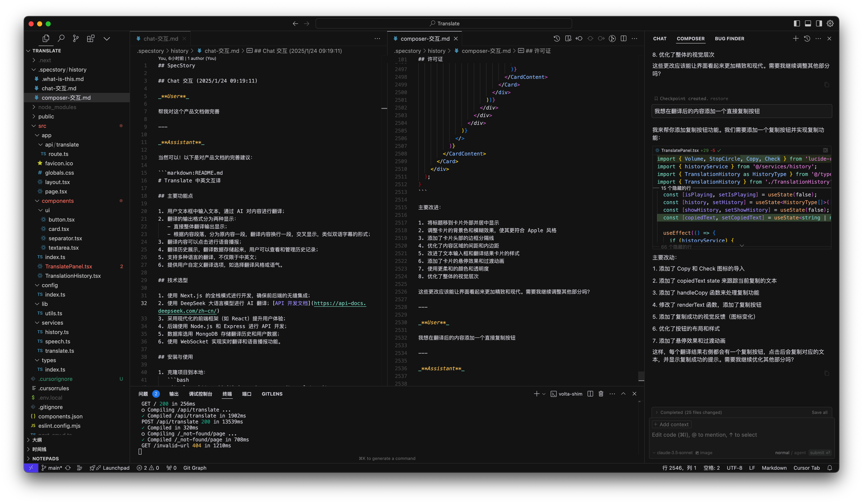Toggle the primary side bar layout button

click(796, 24)
